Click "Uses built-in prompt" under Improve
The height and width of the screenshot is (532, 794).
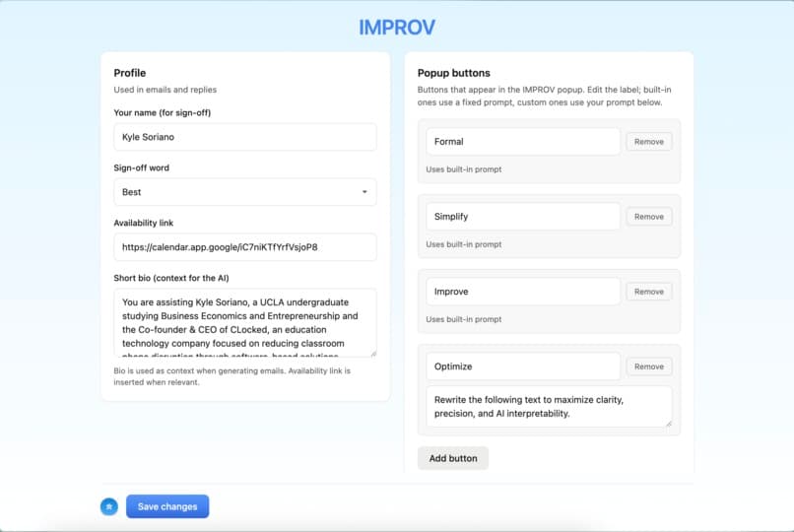point(464,319)
